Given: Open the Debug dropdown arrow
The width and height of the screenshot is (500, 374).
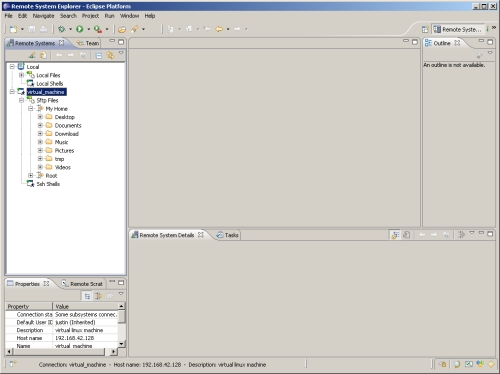Looking at the screenshot, I should (70, 29).
